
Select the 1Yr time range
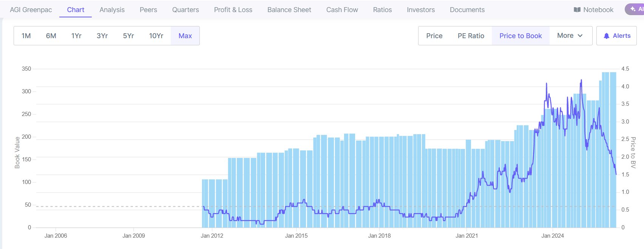pyautogui.click(x=76, y=36)
